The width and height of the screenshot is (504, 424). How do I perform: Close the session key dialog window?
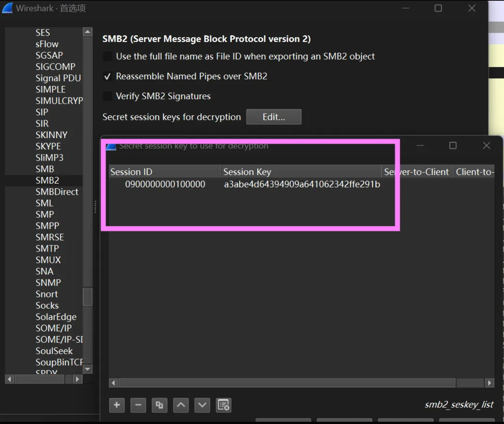(486, 146)
